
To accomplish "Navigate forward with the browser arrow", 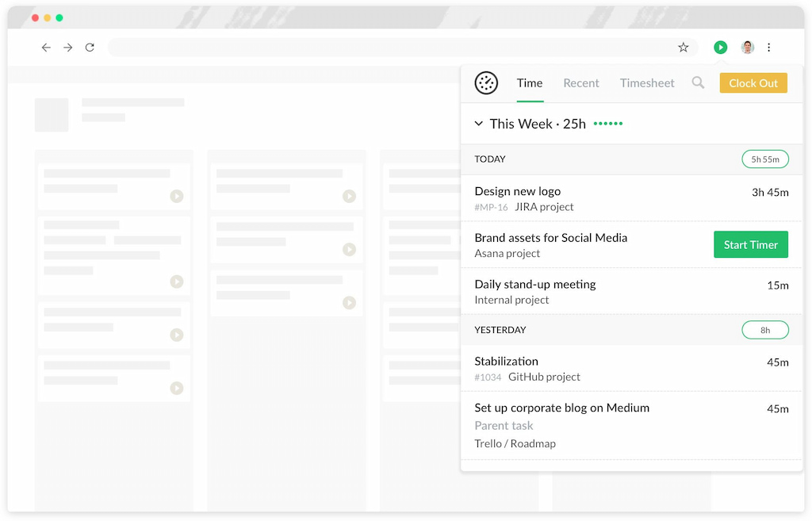I will point(67,47).
